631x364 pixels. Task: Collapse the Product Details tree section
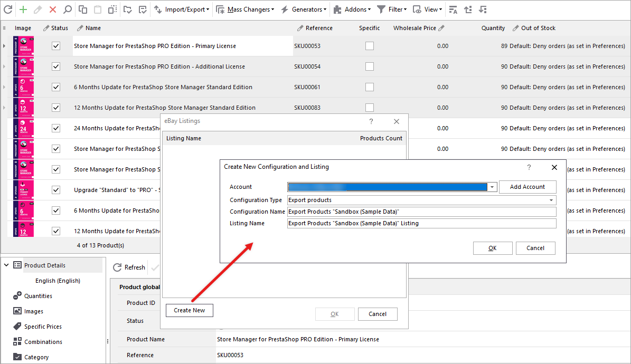(x=6, y=265)
